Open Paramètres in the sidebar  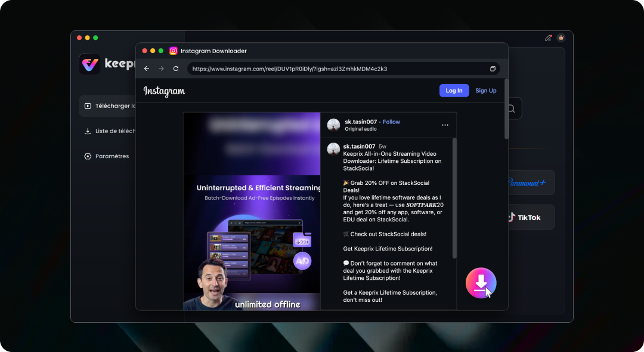(x=106, y=156)
